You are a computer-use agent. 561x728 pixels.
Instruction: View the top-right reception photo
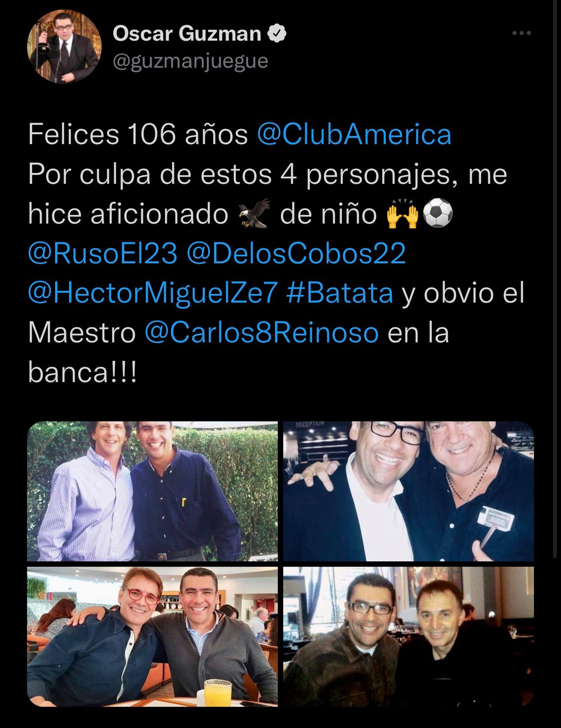coord(408,491)
